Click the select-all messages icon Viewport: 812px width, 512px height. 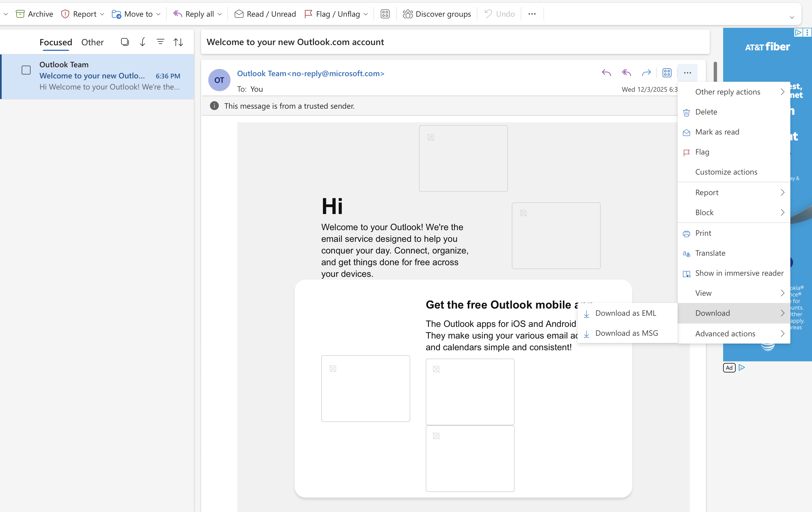pyautogui.click(x=125, y=42)
